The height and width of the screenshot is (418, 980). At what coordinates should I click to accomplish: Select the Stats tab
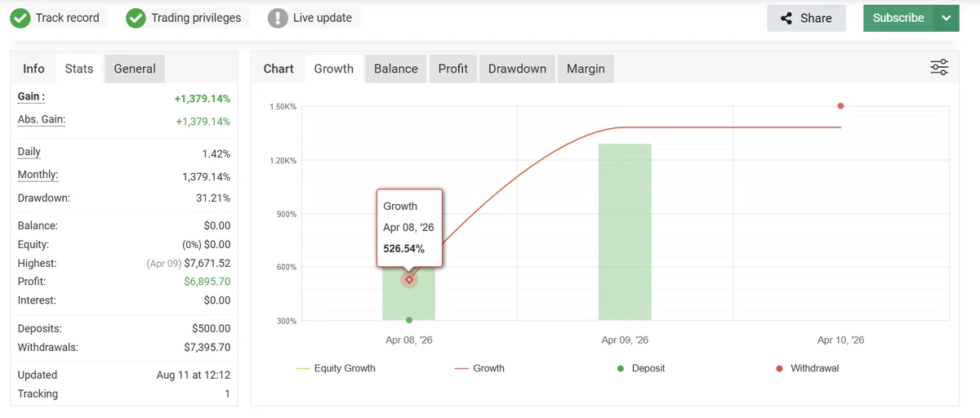coord(79,69)
